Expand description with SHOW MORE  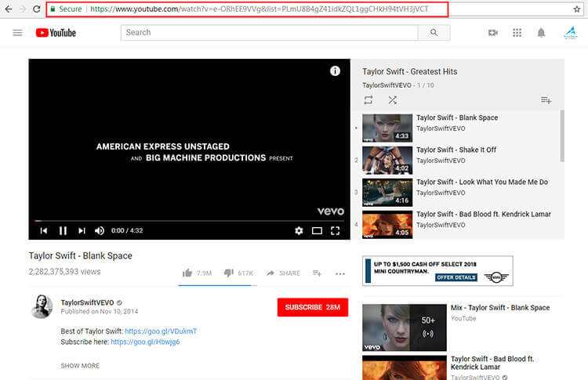[x=80, y=366]
